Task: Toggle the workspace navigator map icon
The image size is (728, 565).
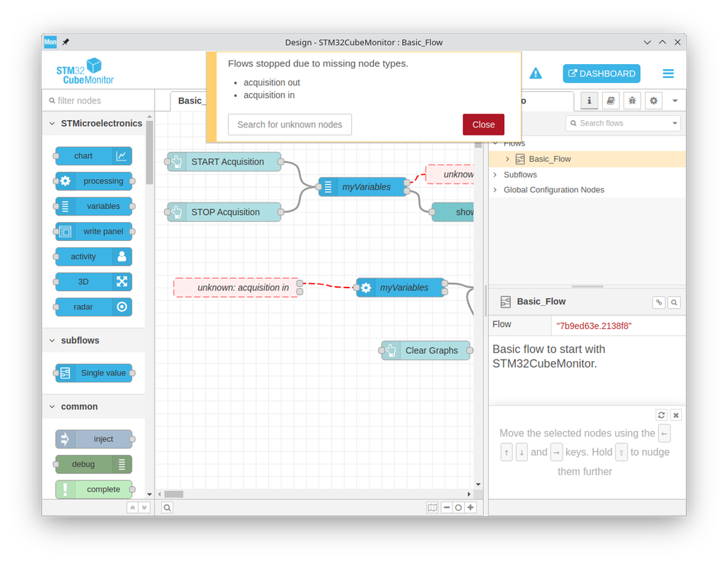Action: [x=432, y=507]
